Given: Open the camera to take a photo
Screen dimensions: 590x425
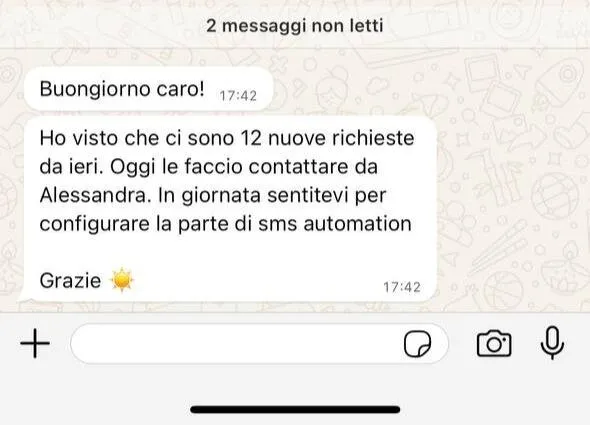Looking at the screenshot, I should [x=494, y=343].
